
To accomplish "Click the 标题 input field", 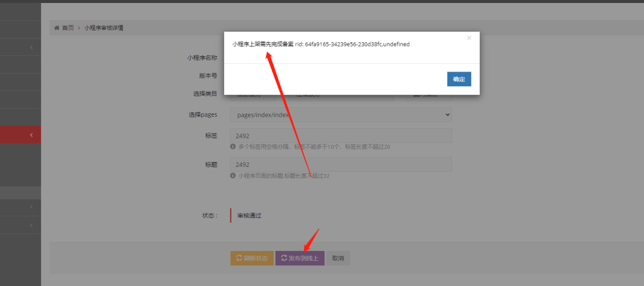I will click(341, 164).
